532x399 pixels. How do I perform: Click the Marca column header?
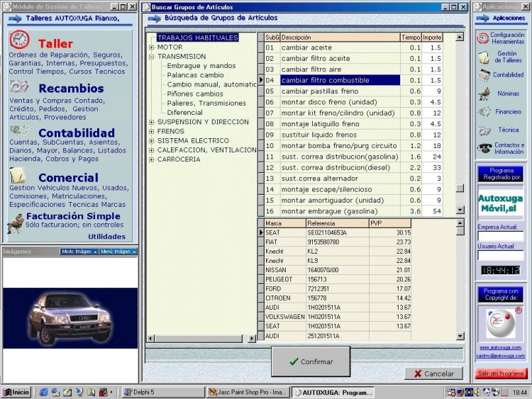tap(285, 223)
